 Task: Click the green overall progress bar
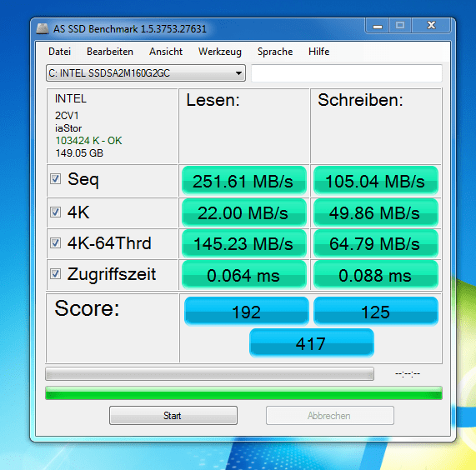point(243,393)
